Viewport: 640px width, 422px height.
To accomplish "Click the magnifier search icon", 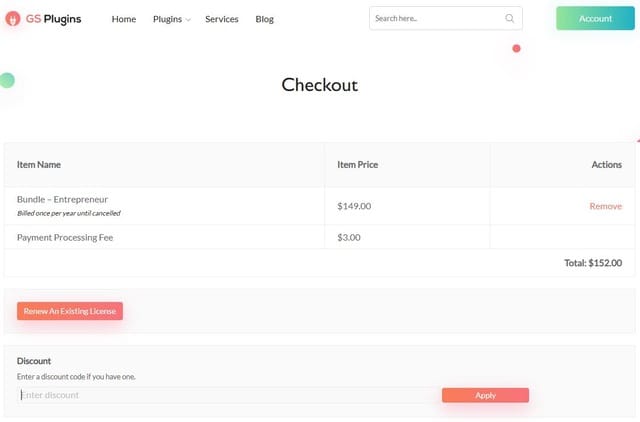I will (x=510, y=18).
